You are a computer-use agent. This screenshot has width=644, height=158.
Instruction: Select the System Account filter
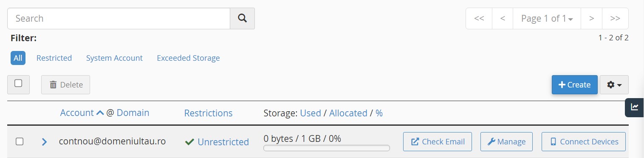pyautogui.click(x=114, y=58)
